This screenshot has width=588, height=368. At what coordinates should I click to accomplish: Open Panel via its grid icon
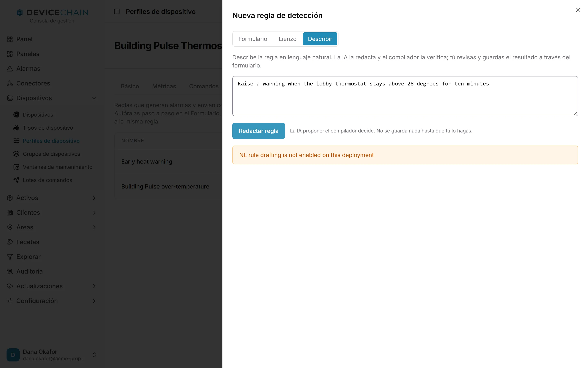pos(10,39)
